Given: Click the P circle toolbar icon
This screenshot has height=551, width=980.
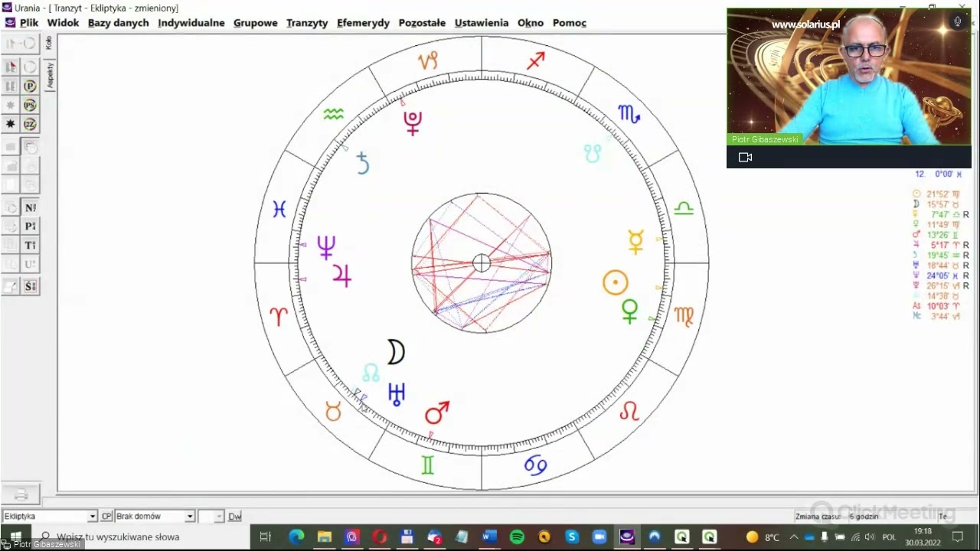Looking at the screenshot, I should click(30, 86).
